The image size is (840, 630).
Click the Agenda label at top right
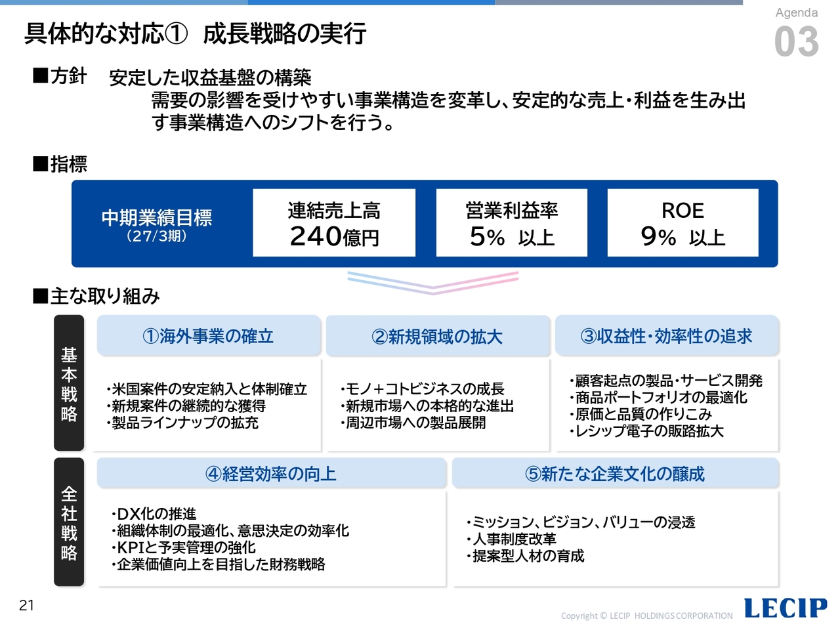click(x=796, y=12)
